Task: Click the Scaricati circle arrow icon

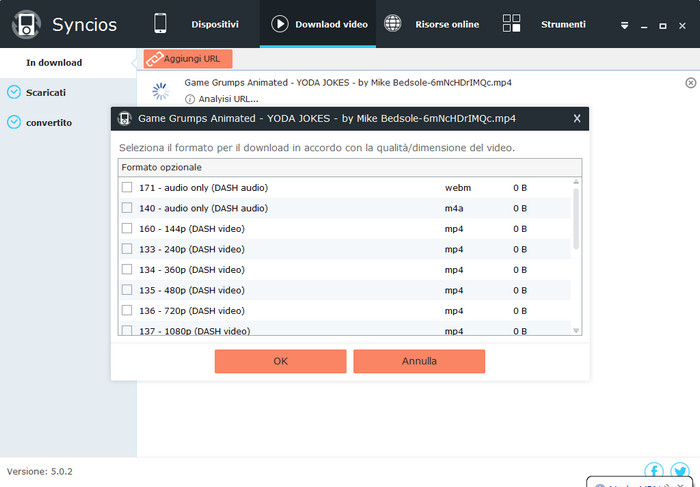Action: click(x=14, y=92)
